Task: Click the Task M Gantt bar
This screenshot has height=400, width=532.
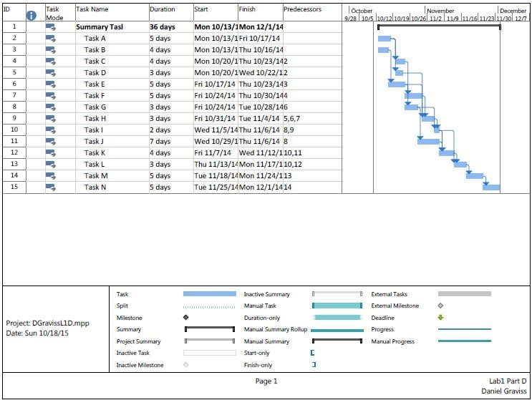Action: tap(475, 176)
